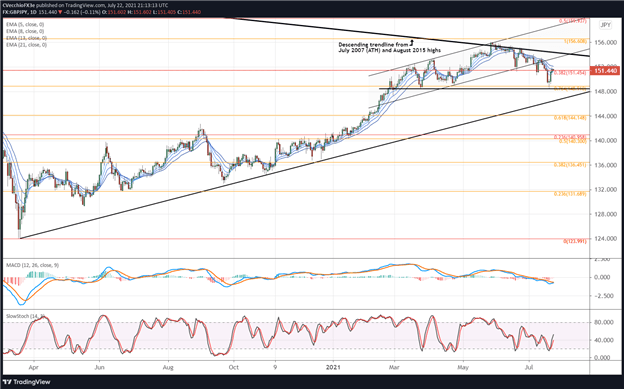Click the 136.000 price axis label
This screenshot has height=389, width=624.
pos(605,165)
